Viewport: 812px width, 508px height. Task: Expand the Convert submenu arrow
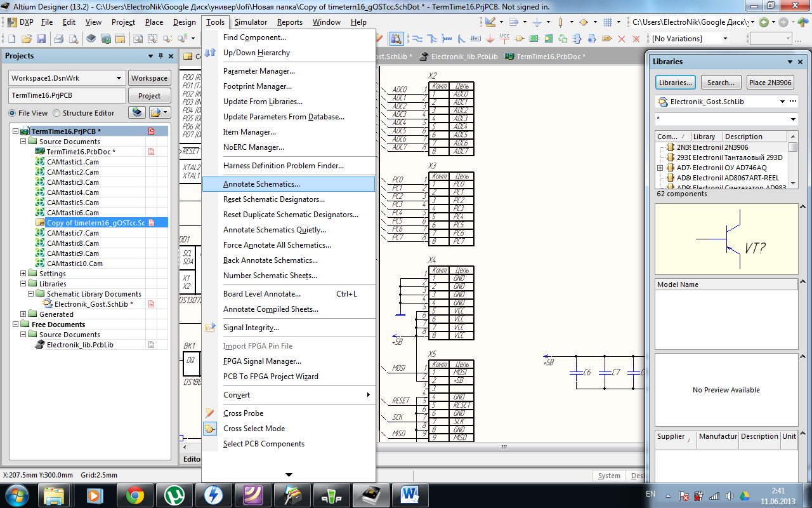(369, 395)
